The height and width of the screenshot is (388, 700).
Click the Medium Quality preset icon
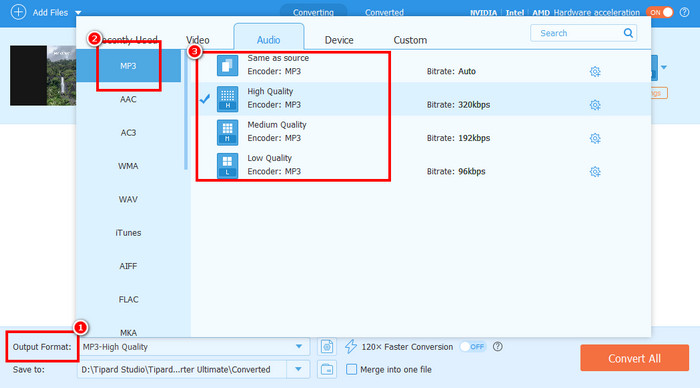(227, 133)
